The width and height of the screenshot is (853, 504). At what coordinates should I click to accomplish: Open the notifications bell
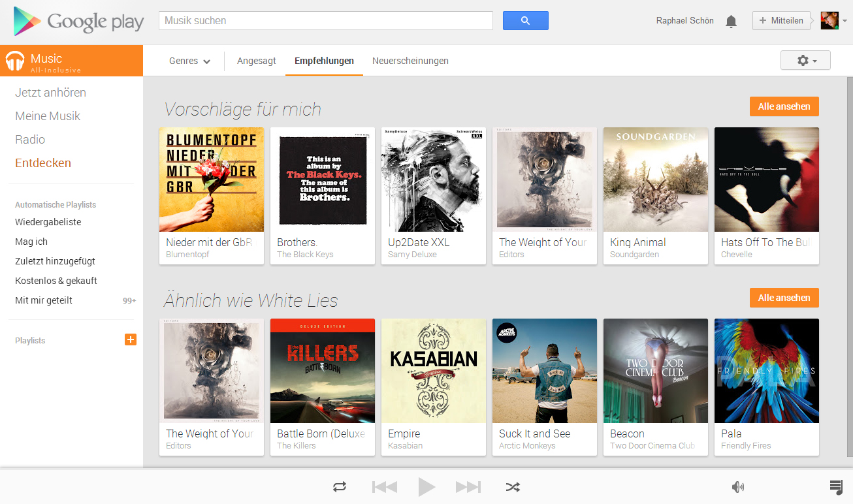pyautogui.click(x=731, y=22)
